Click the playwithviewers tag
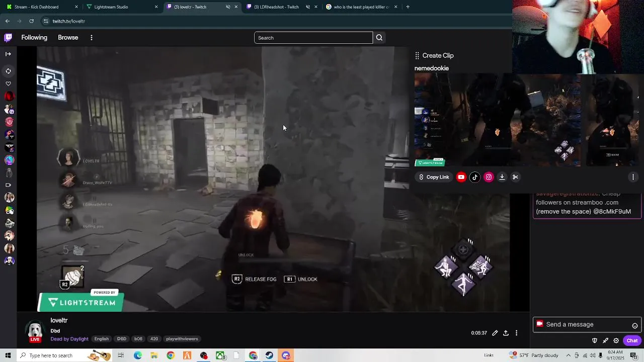The image size is (644, 362). (182, 339)
